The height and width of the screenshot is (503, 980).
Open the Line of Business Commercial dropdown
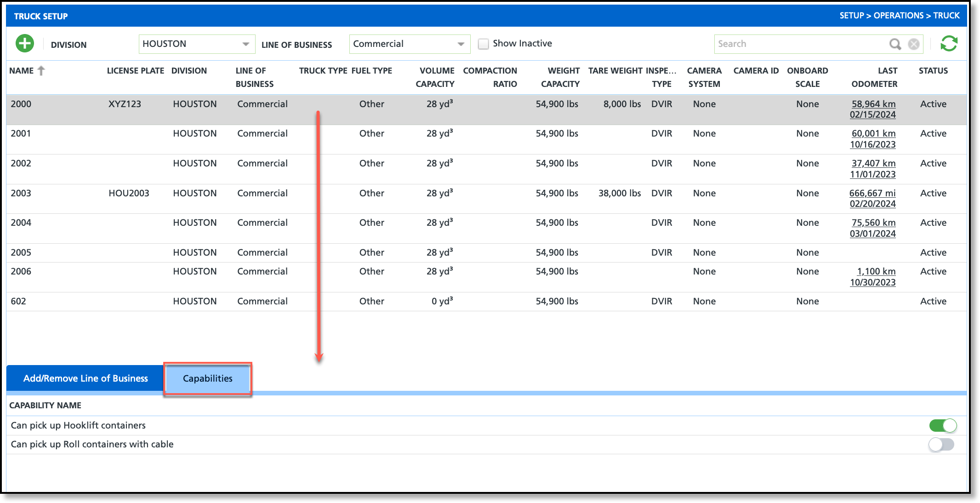409,44
